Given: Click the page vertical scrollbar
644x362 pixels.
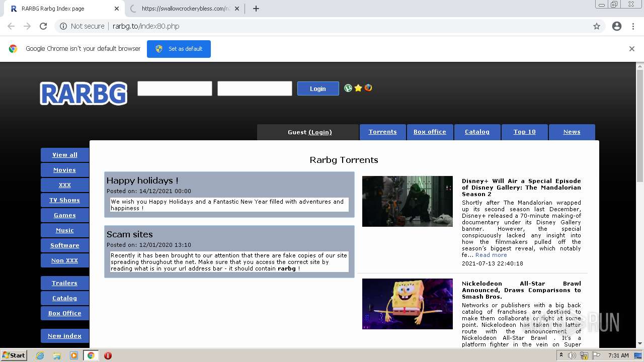Looking at the screenshot, I should (640, 126).
